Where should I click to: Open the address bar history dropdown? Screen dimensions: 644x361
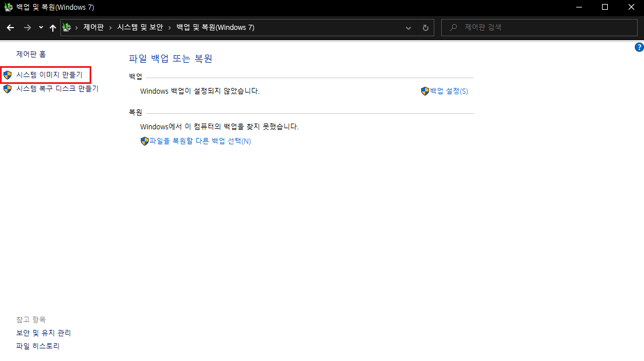point(408,28)
